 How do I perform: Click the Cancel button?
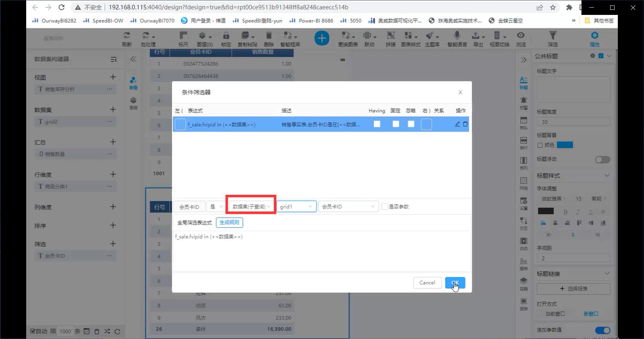(427, 283)
